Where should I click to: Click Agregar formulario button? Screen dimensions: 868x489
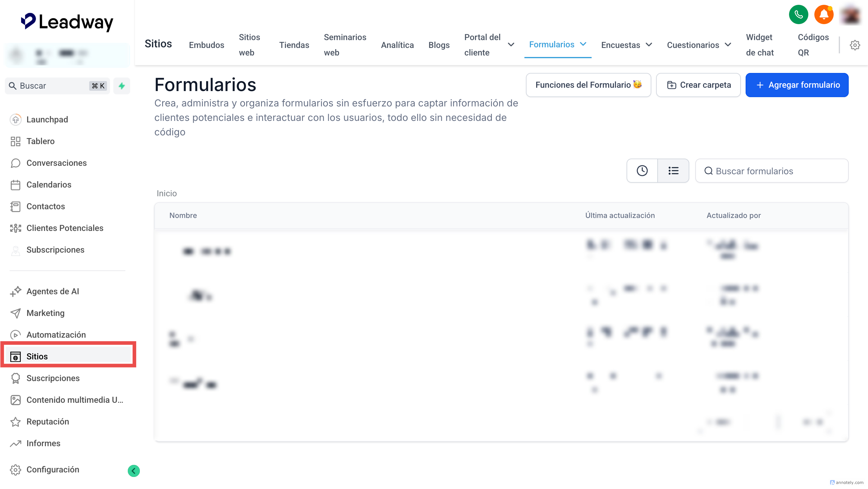[x=797, y=85]
